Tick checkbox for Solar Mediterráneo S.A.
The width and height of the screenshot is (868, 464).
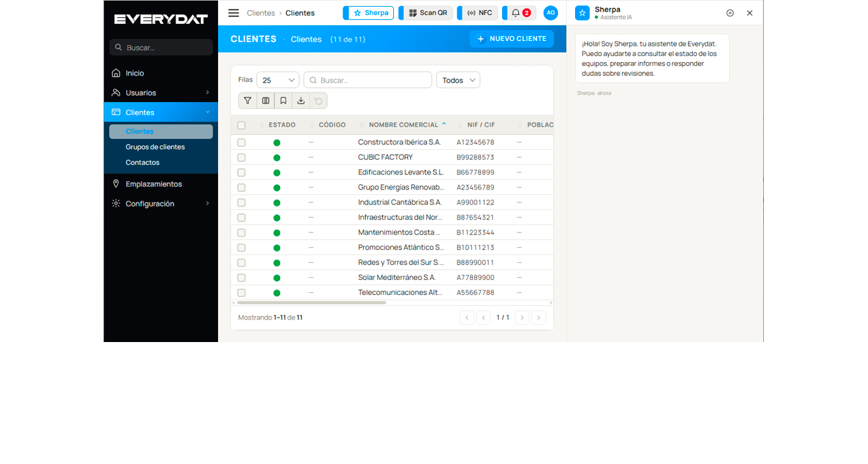click(241, 277)
